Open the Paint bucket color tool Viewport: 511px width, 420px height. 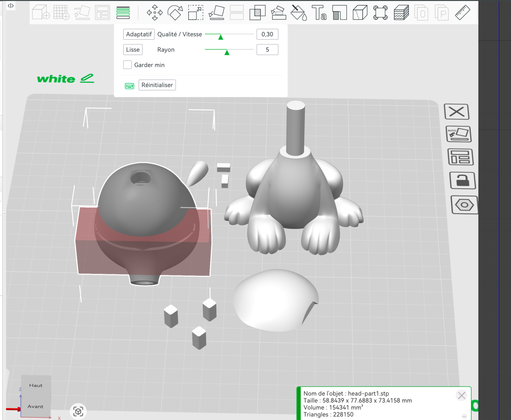click(x=298, y=12)
